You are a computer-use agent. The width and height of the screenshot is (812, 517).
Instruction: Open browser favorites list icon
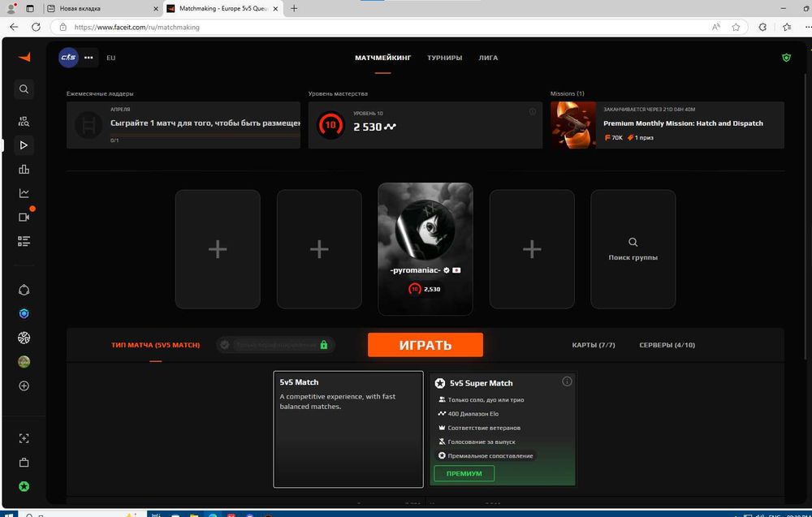(787, 27)
